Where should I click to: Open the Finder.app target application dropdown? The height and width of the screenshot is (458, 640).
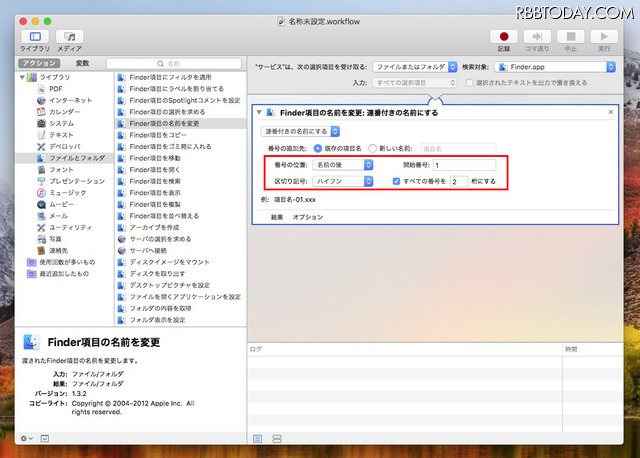555,67
